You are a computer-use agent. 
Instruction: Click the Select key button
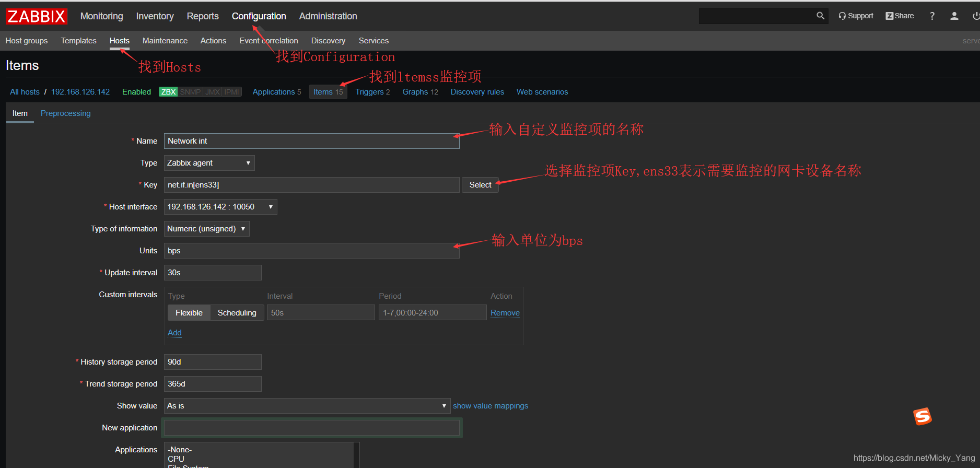tap(480, 185)
